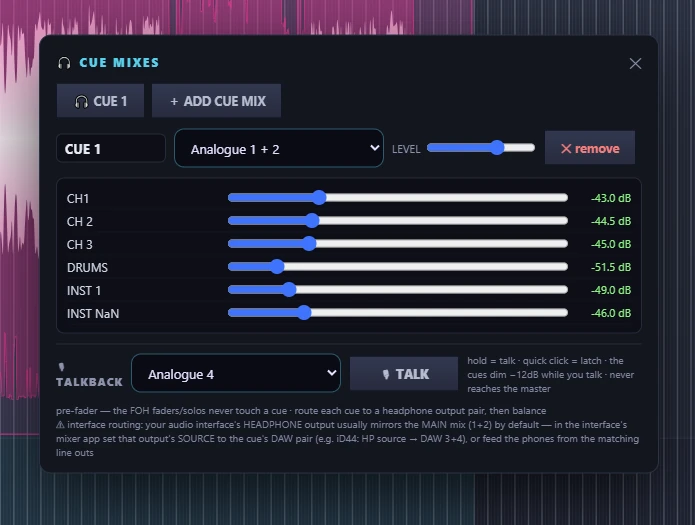
Task: Click the LEVEL label
Action: [x=406, y=149]
